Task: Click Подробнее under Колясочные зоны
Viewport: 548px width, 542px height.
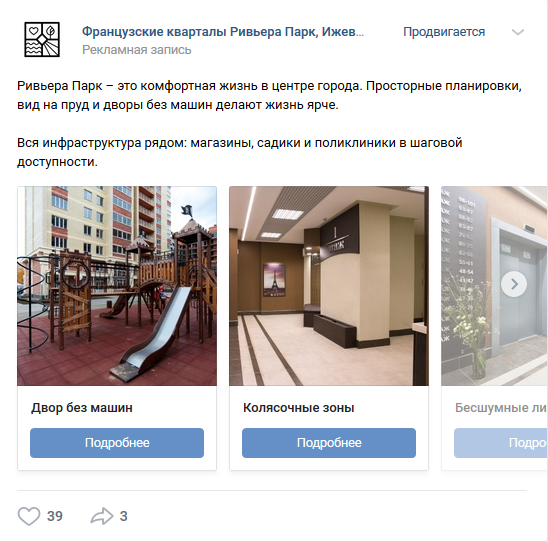Action: point(329,443)
